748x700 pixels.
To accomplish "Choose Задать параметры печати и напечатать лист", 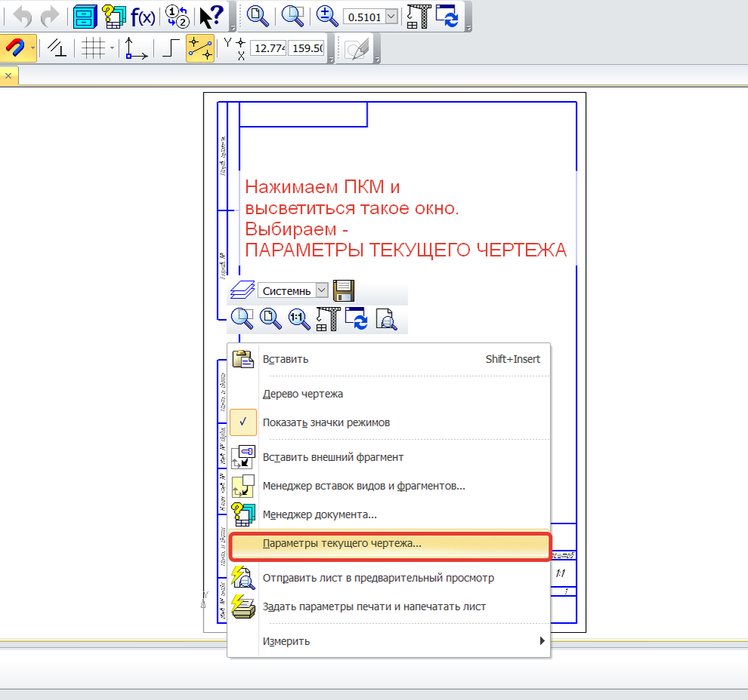I will (389, 606).
